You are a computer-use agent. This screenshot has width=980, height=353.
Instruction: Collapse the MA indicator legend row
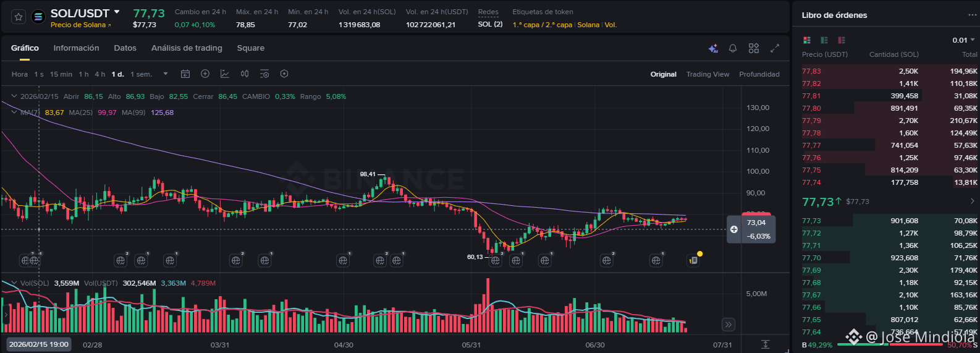coord(14,113)
